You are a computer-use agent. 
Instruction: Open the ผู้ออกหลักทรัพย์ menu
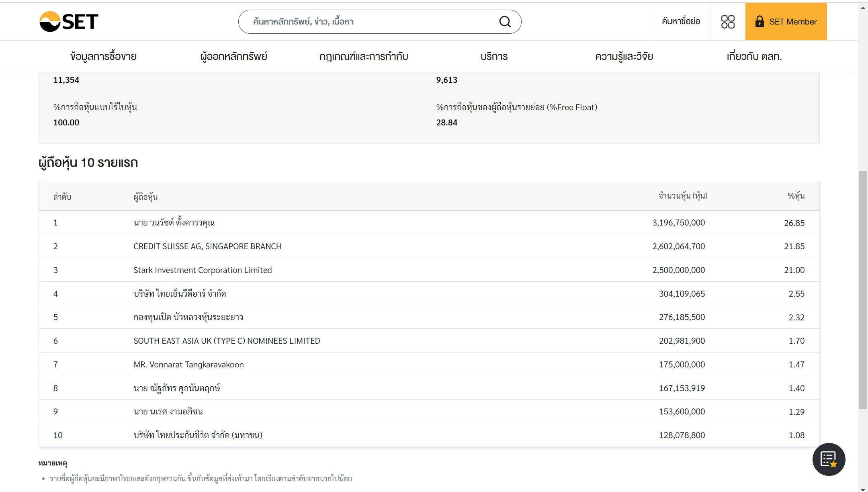pyautogui.click(x=233, y=56)
